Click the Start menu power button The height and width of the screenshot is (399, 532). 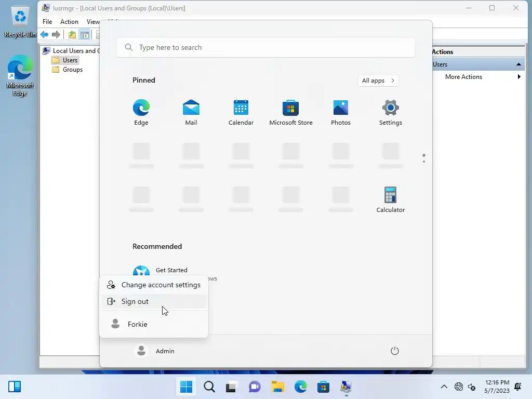(x=395, y=351)
